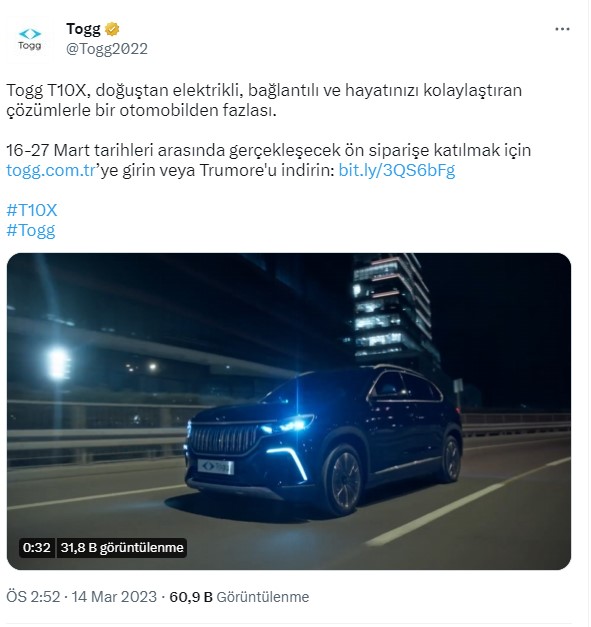591x627 pixels.
Task: Open the Togg display name link
Action: point(83,29)
